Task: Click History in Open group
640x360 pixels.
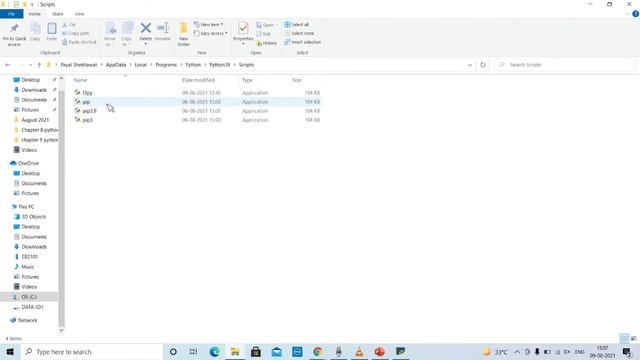Action: tap(267, 43)
